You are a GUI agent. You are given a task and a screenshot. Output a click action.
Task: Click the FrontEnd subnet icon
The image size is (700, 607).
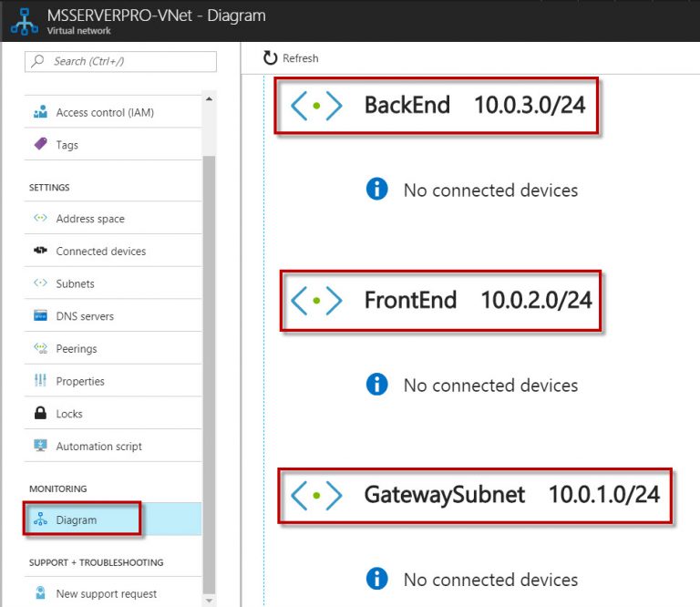(x=316, y=300)
